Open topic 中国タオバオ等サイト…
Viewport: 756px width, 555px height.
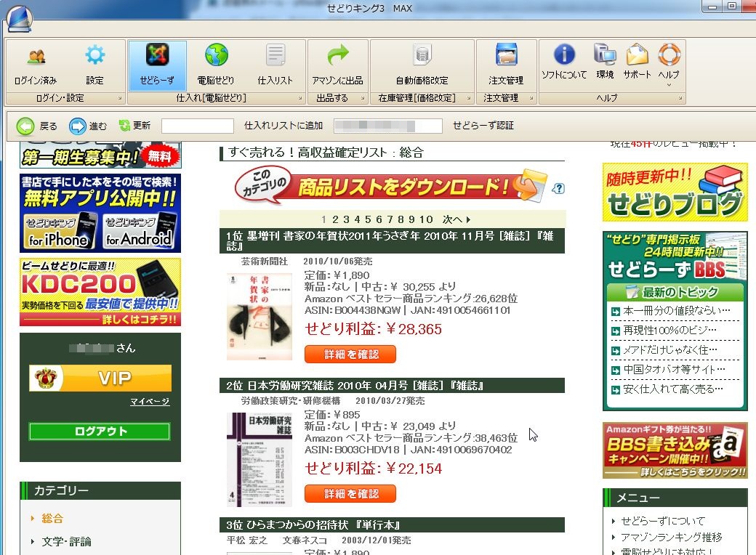pyautogui.click(x=674, y=370)
